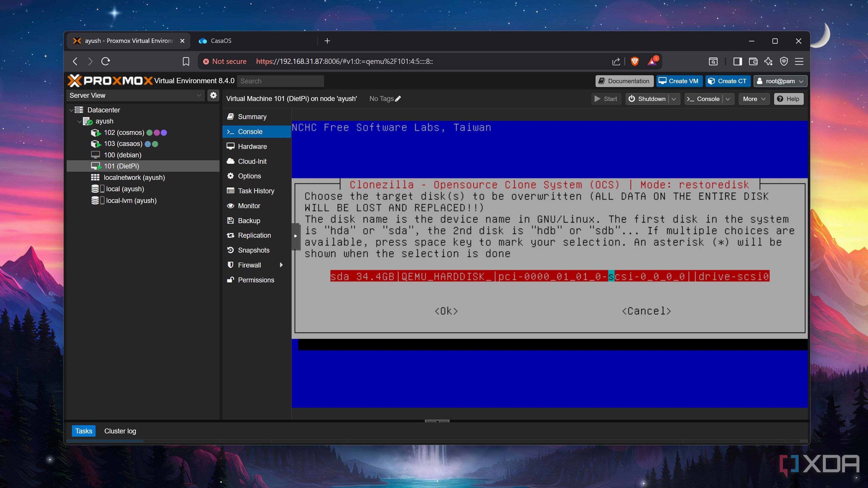Open the tab search icon in the toolbar
Image resolution: width=868 pixels, height=488 pixels.
click(x=713, y=61)
